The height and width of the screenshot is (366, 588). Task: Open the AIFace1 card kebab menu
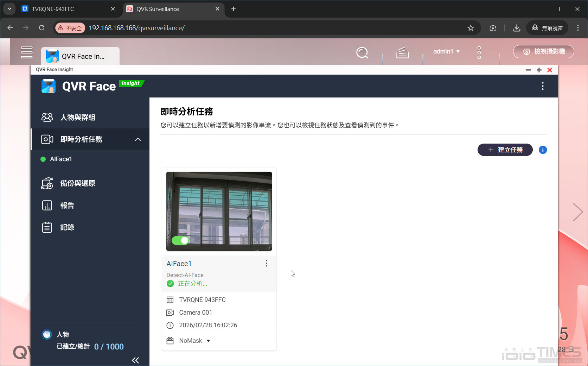pyautogui.click(x=266, y=263)
